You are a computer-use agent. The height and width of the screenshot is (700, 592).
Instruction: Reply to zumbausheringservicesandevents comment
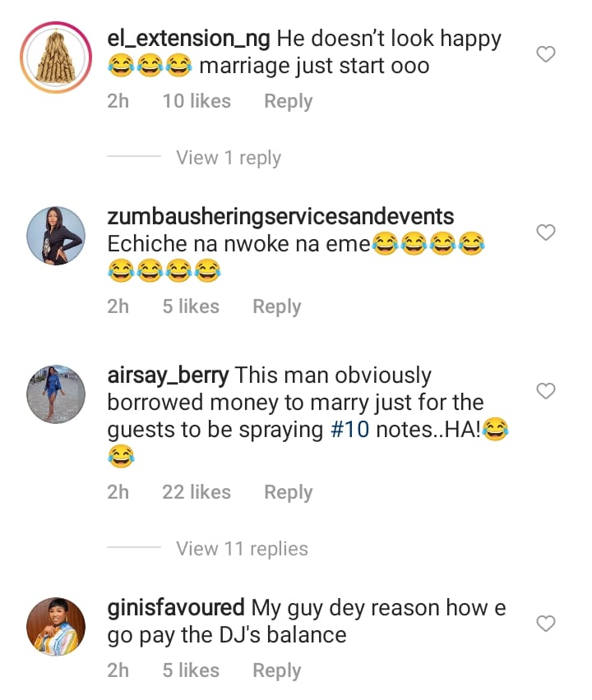(276, 306)
